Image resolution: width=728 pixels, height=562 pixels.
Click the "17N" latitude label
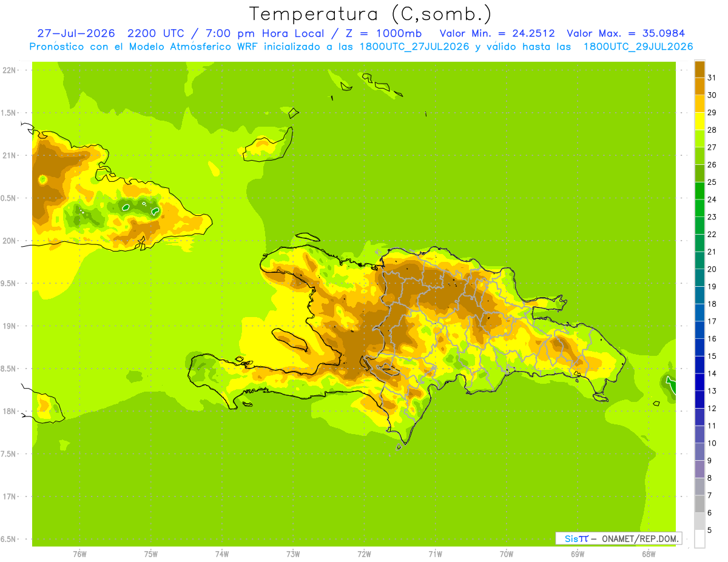point(9,497)
